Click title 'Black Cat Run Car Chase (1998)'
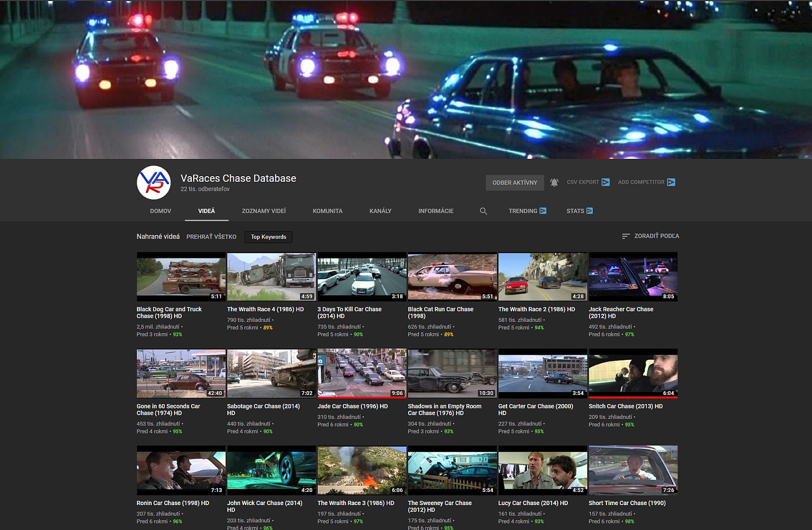Image resolution: width=812 pixels, height=530 pixels. click(x=441, y=313)
